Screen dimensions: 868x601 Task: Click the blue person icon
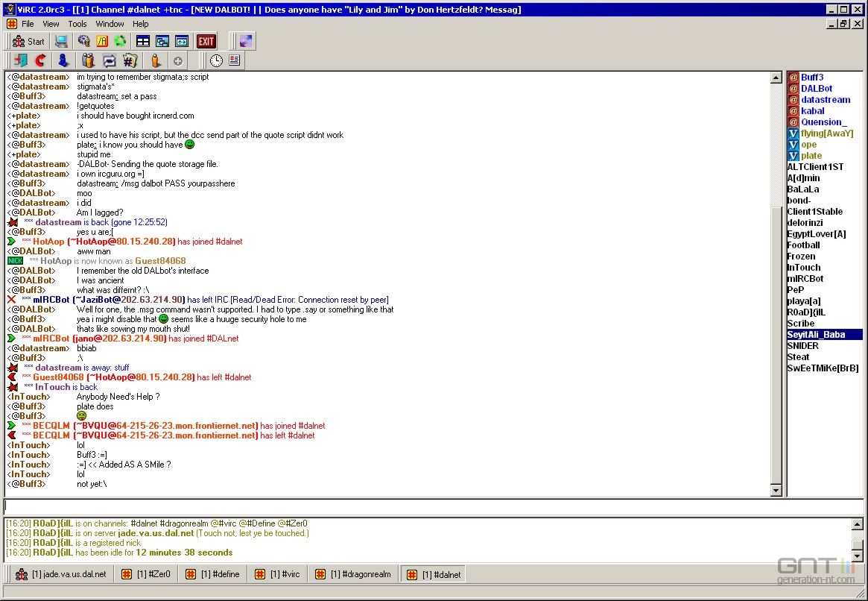[x=63, y=61]
